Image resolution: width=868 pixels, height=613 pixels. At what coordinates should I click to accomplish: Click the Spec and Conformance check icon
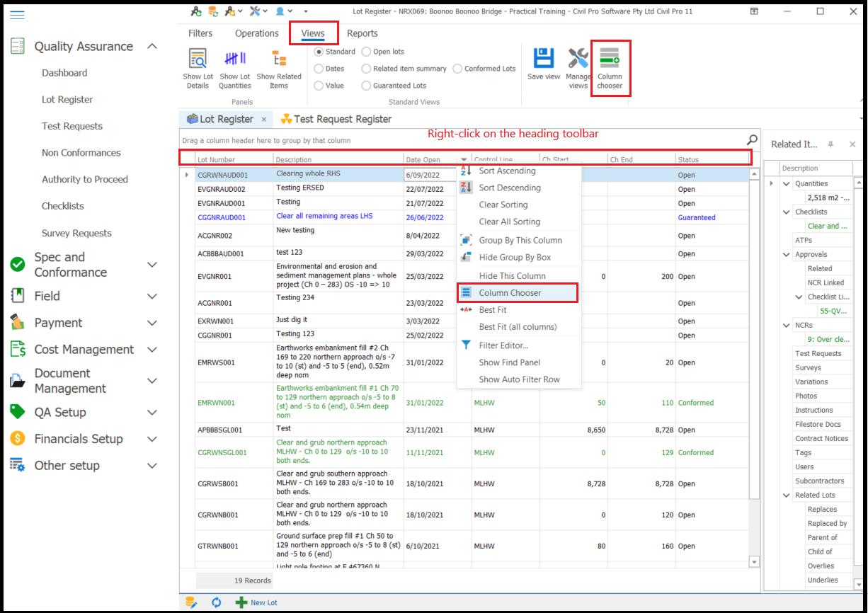coord(18,264)
